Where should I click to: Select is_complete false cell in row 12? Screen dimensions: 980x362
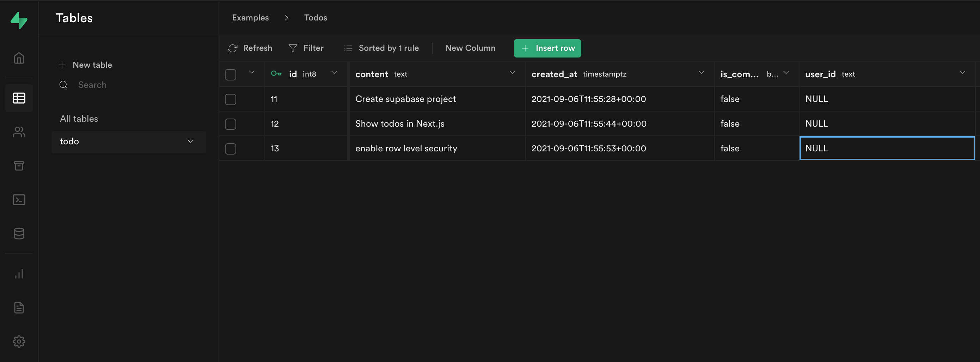757,124
